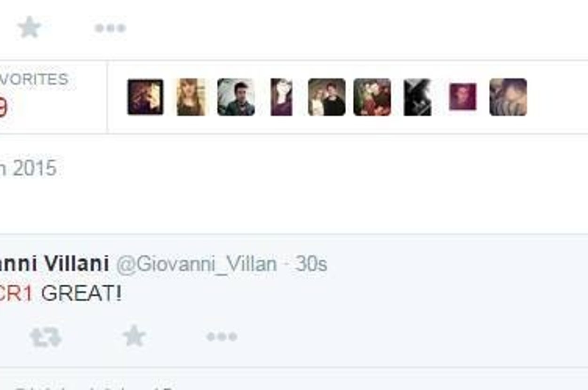Open the black-and-white avatar
Viewport: 588px width, 390px height.
417,97
